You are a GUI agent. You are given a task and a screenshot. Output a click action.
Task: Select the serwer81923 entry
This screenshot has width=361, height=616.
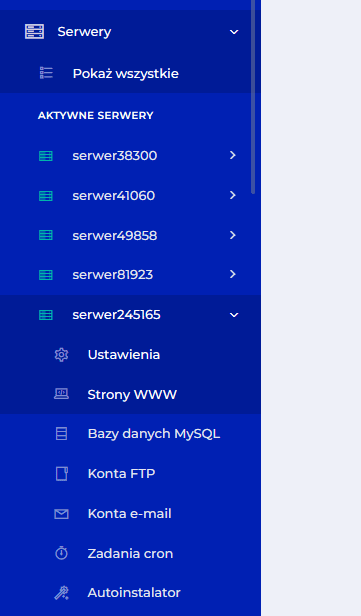[112, 274]
